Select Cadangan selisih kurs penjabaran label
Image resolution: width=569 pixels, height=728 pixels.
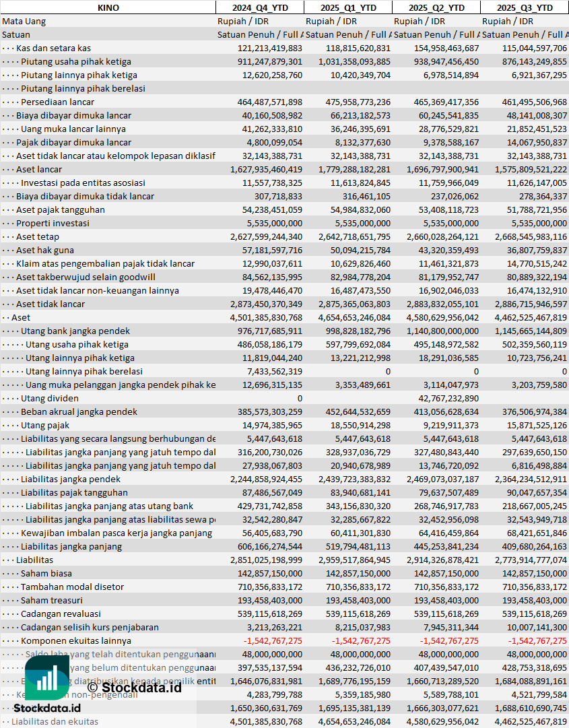click(90, 627)
